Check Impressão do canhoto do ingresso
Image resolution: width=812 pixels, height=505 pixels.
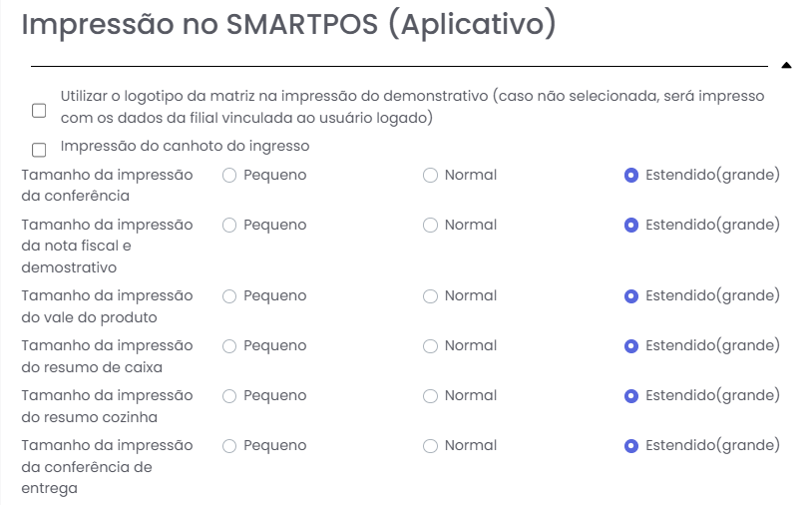(x=39, y=150)
